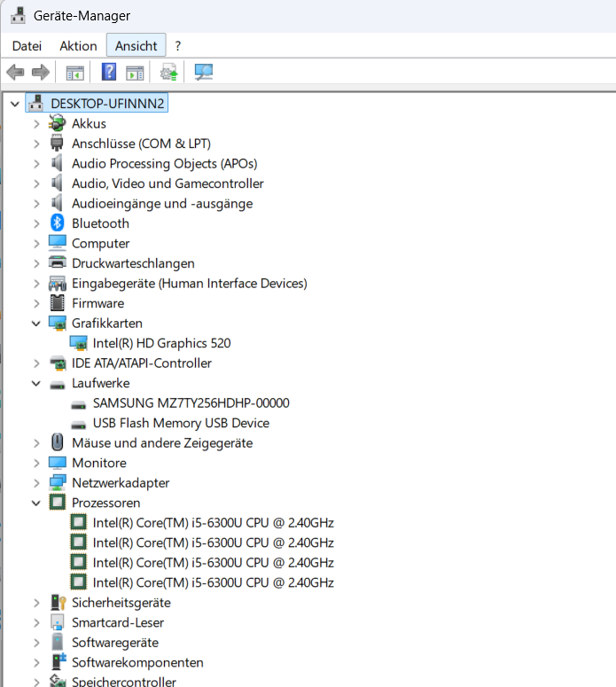Click the update driver toolbar icon
616x687 pixels.
[x=168, y=73]
